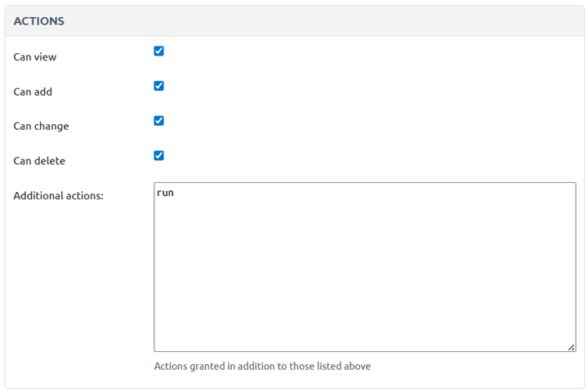Click the Can view label
588x392 pixels.
point(35,57)
